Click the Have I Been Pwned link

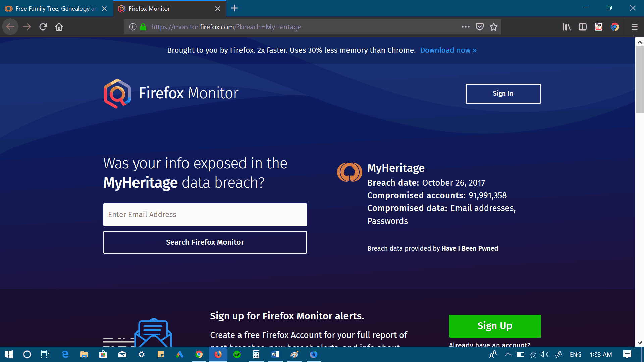(470, 248)
